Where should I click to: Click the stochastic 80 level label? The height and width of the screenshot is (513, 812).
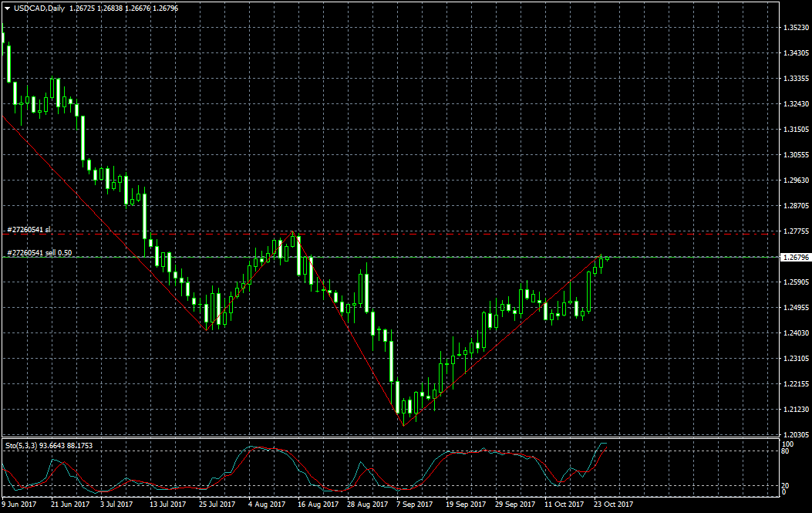point(786,451)
